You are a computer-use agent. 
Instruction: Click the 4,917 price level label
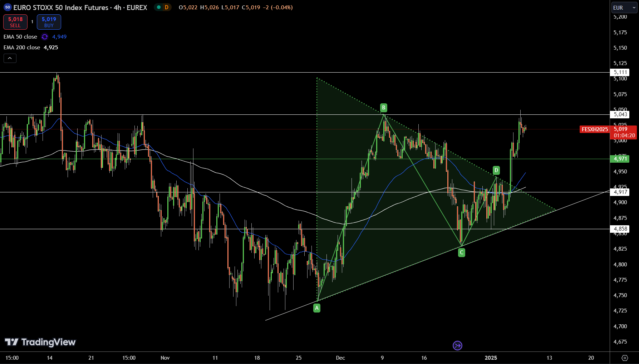[x=620, y=192]
